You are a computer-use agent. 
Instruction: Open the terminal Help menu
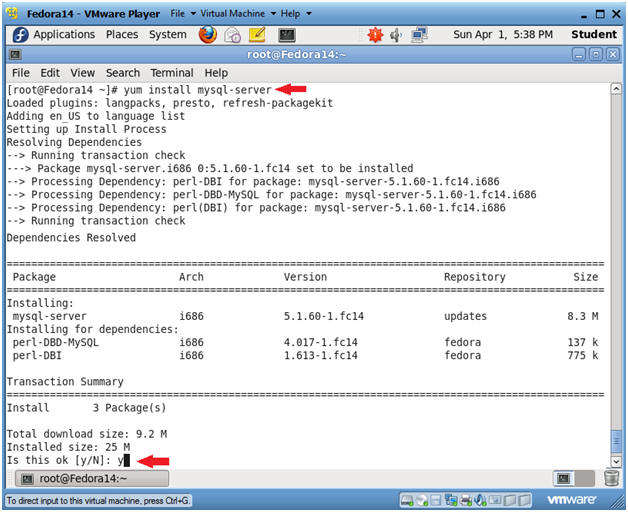coord(216,73)
